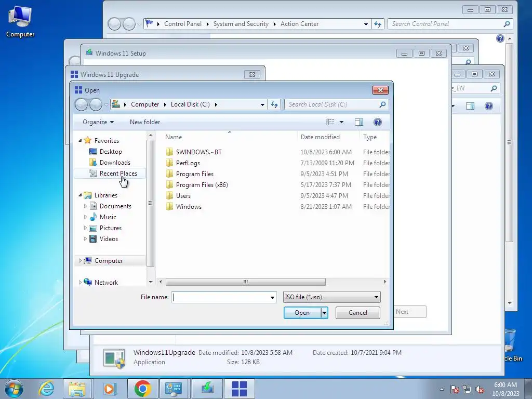Change view icon in Open dialog
Screen dimensions: 532x399
coord(330,122)
